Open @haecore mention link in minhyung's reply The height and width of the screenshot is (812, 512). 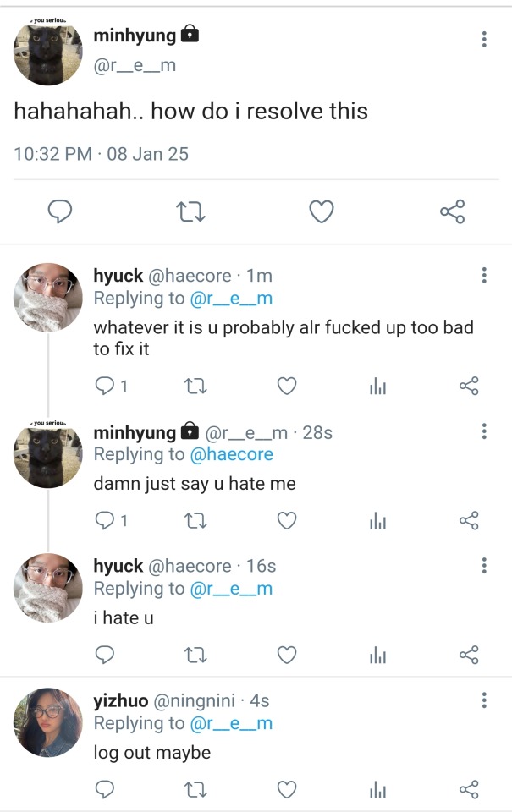click(232, 455)
